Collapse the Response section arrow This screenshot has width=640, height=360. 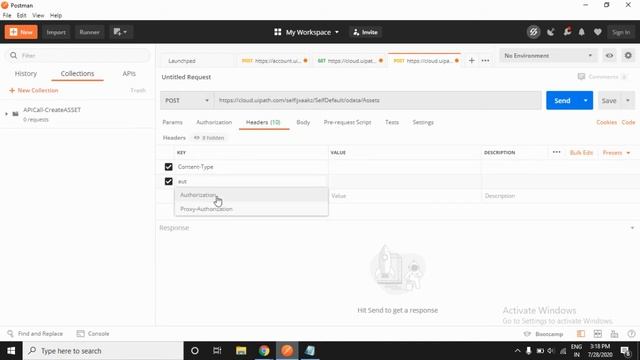632,228
